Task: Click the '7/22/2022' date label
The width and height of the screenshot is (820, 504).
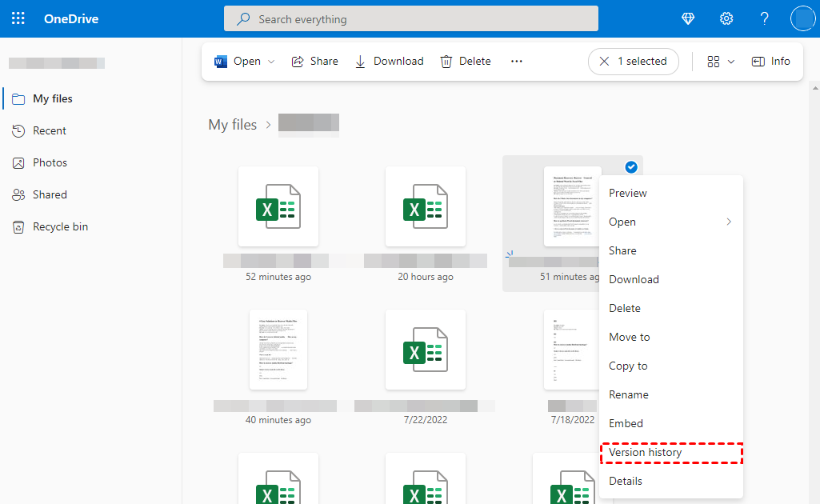Action: [426, 420]
